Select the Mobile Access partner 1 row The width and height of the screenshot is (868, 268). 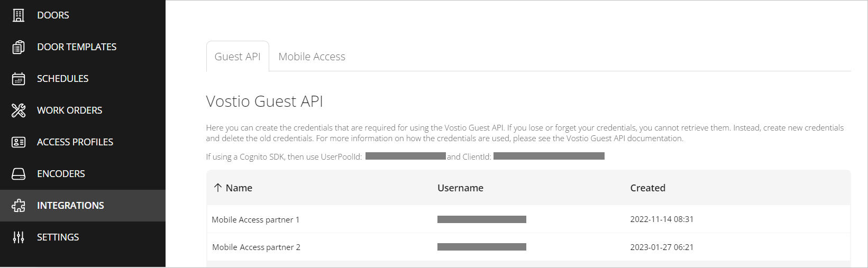coord(255,219)
